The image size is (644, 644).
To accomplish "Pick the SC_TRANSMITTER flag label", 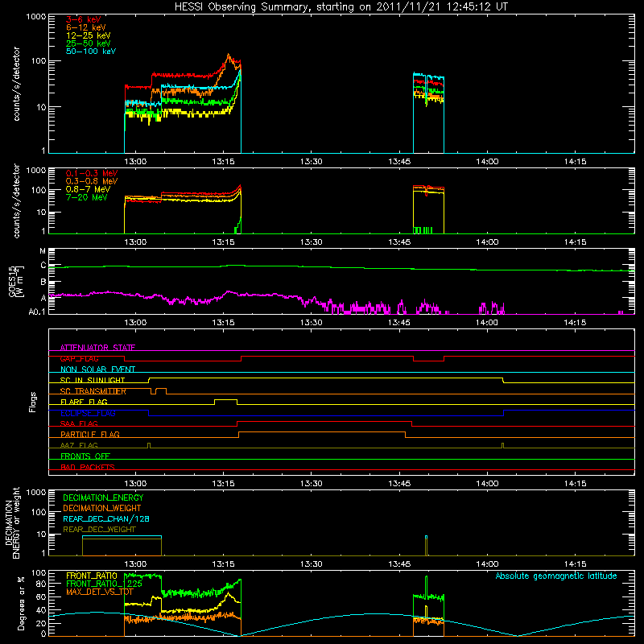I will (x=93, y=391).
